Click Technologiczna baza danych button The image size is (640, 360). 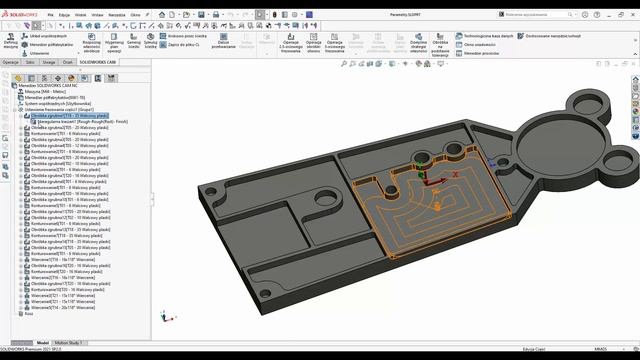[x=484, y=36]
